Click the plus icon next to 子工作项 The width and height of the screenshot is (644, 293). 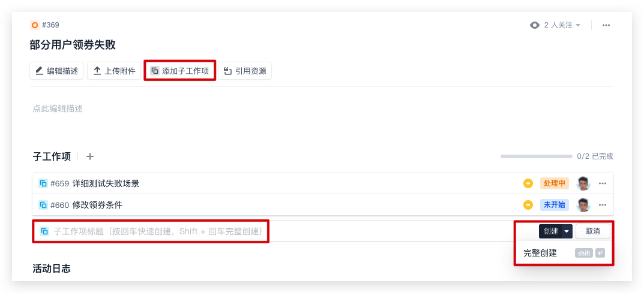coord(90,156)
